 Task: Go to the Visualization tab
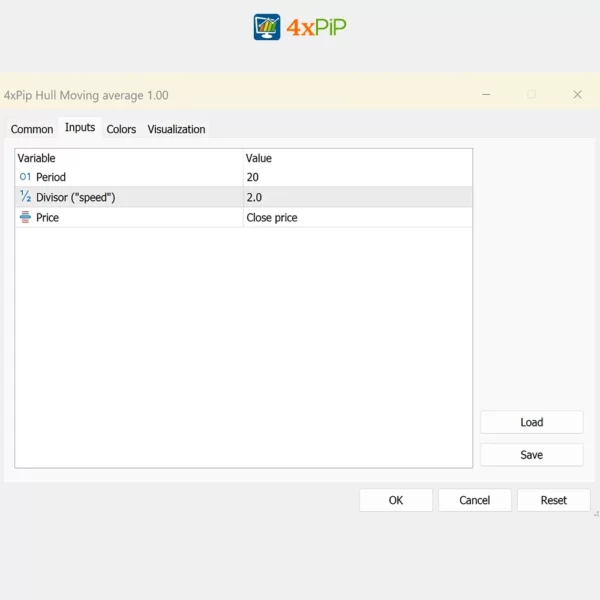[x=176, y=129]
